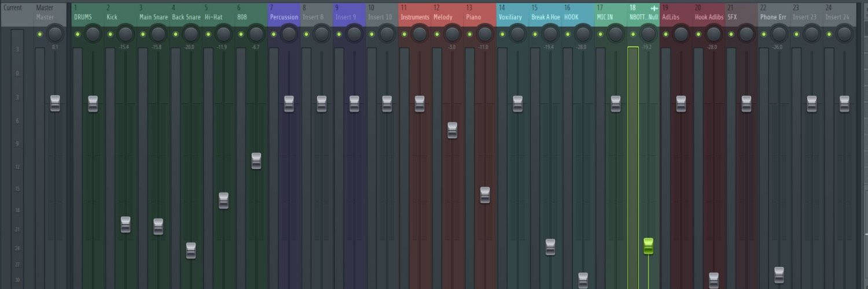Click the Master volume fader
The image size is (868, 289).
[x=55, y=103]
